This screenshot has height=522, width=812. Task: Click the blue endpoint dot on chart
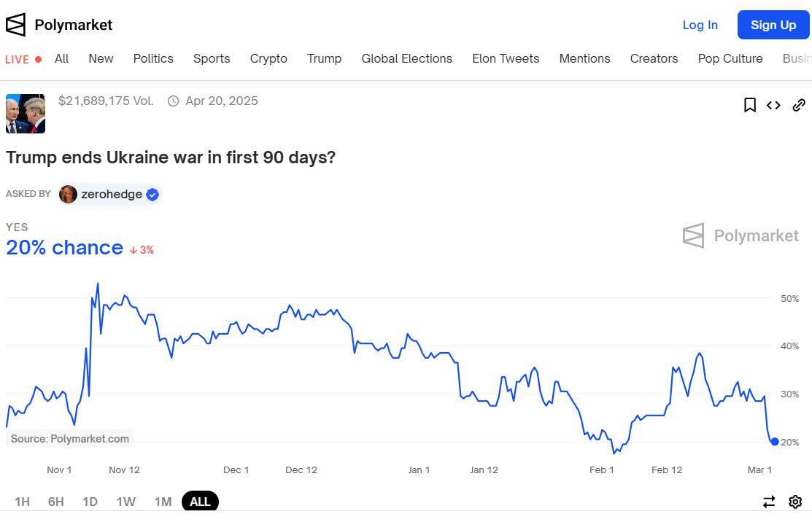pyautogui.click(x=775, y=442)
